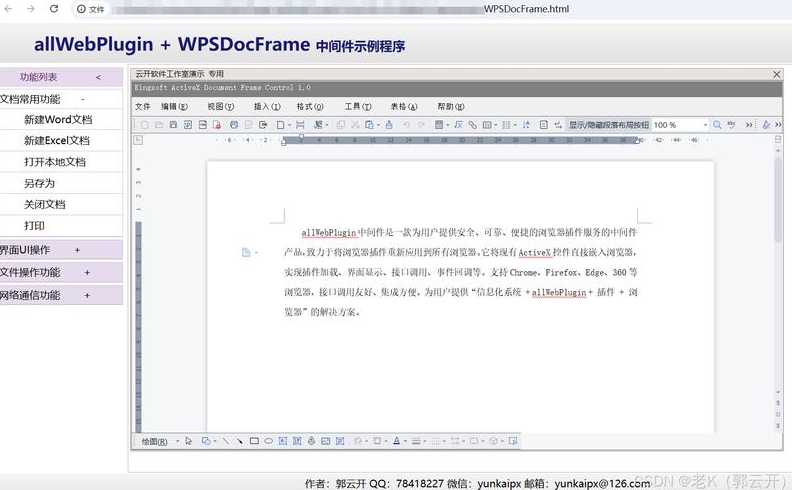Viewport: 792px width, 490px height.
Task: Click the word ActiveX in the document
Action: [x=534, y=252]
